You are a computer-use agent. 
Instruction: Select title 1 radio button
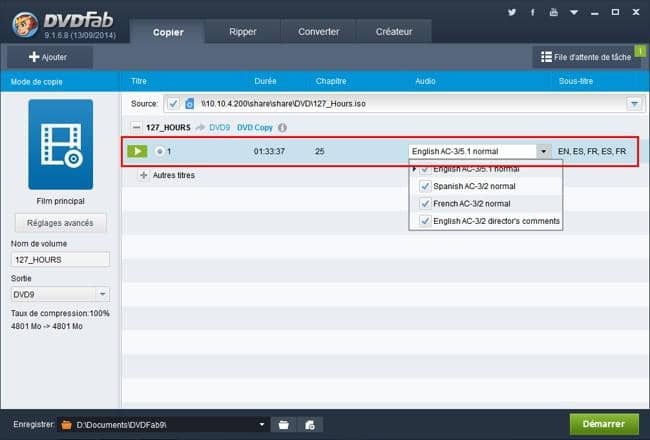(160, 151)
